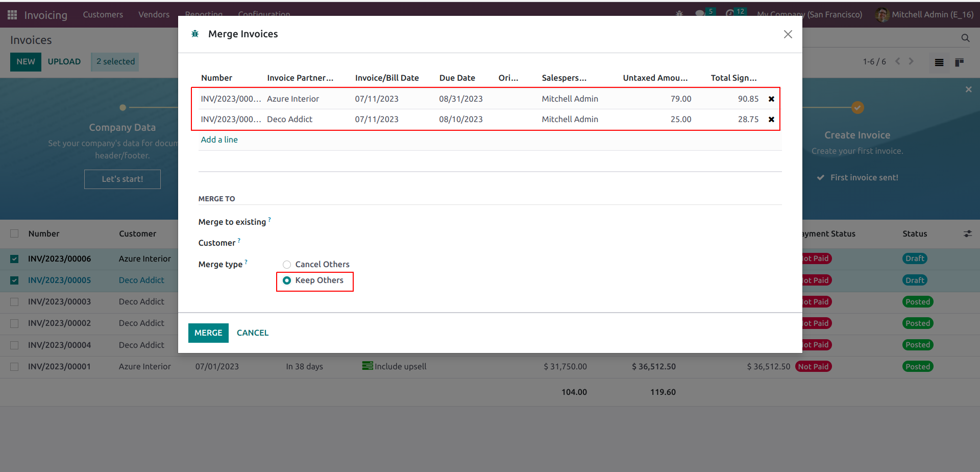Sort merge list by Due Date column
The height and width of the screenshot is (472, 980).
pos(457,78)
